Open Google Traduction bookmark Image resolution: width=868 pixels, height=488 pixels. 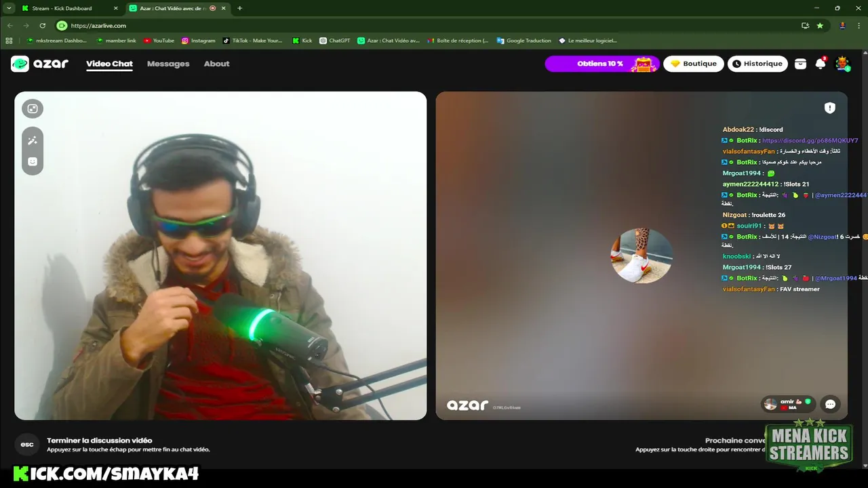pos(524,41)
